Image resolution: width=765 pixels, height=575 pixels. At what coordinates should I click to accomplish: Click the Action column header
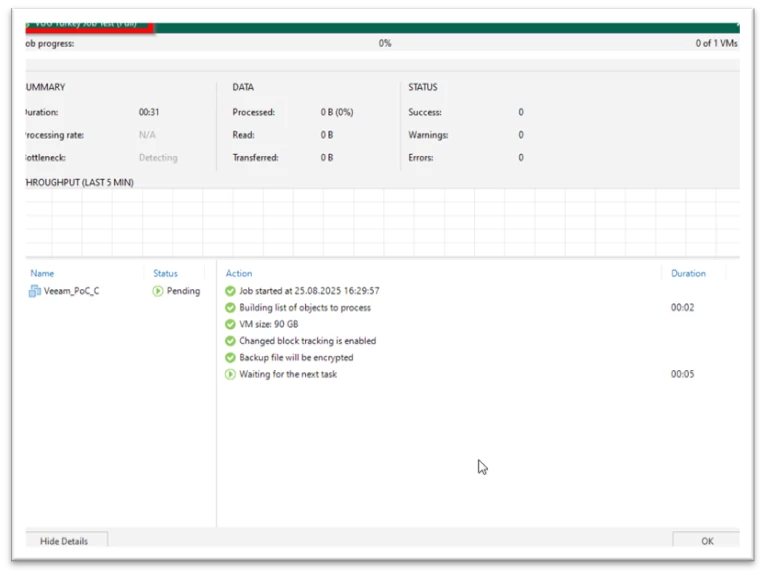pyautogui.click(x=239, y=273)
